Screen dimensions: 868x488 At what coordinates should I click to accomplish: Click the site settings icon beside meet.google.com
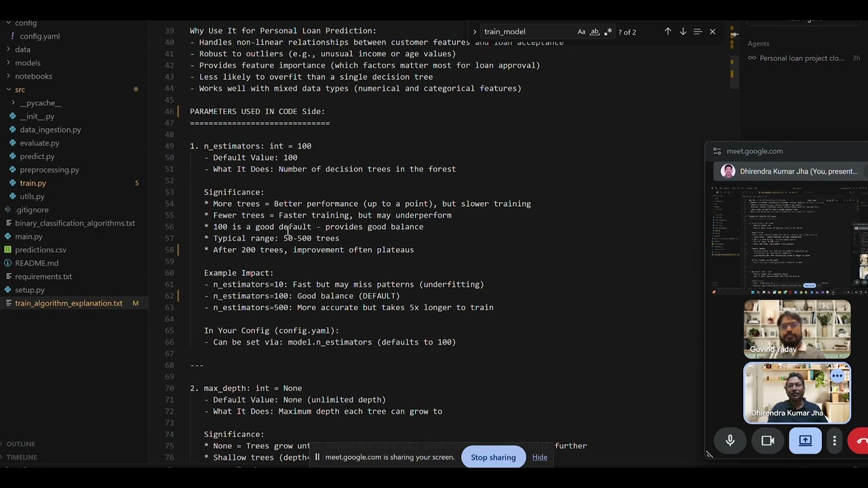coord(717,151)
